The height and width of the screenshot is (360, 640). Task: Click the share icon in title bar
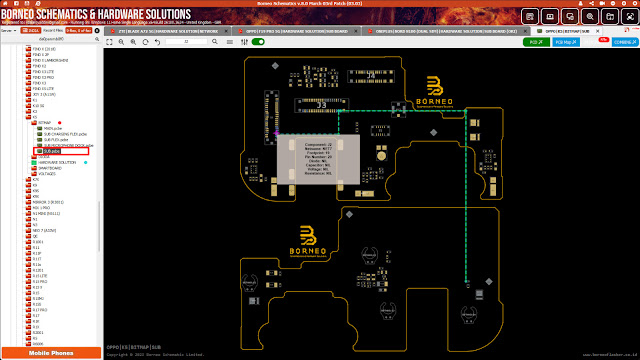(591, 3)
